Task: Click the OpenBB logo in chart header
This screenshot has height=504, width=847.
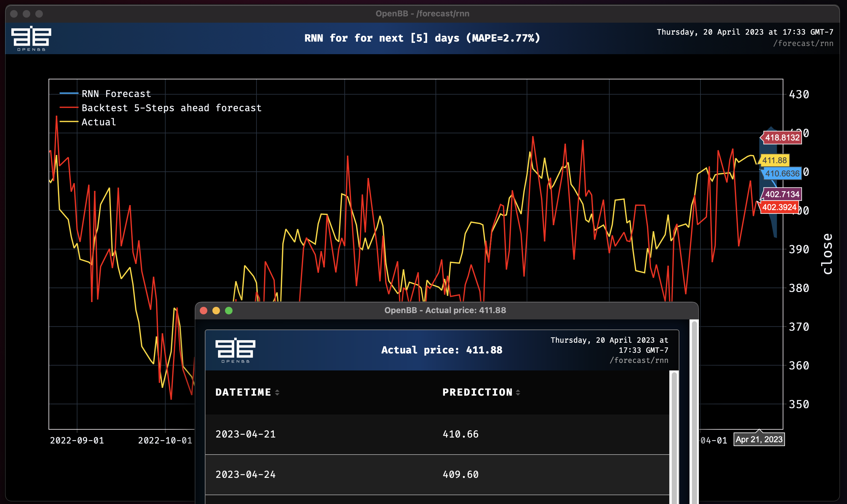Action: pyautogui.click(x=31, y=38)
